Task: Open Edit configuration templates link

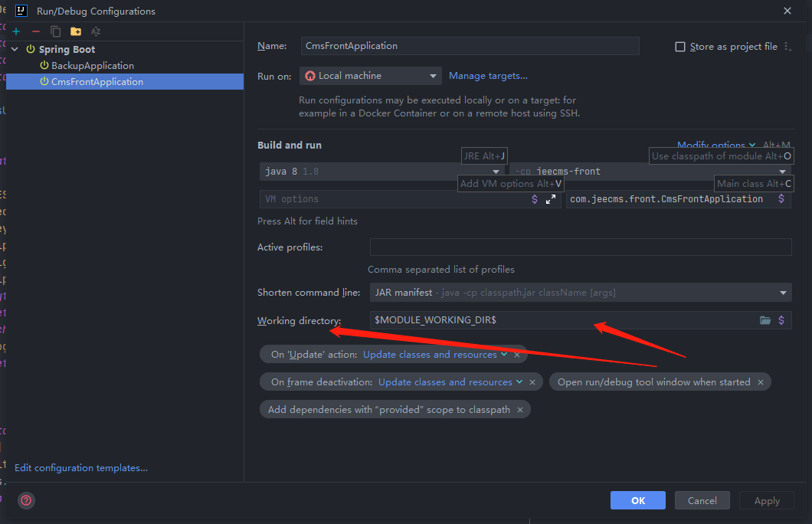Action: coord(81,468)
